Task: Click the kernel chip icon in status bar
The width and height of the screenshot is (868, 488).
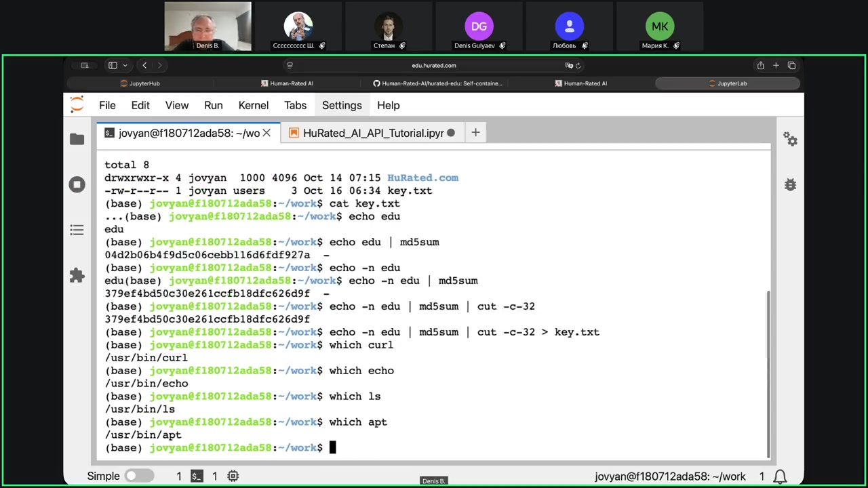Action: click(x=233, y=476)
